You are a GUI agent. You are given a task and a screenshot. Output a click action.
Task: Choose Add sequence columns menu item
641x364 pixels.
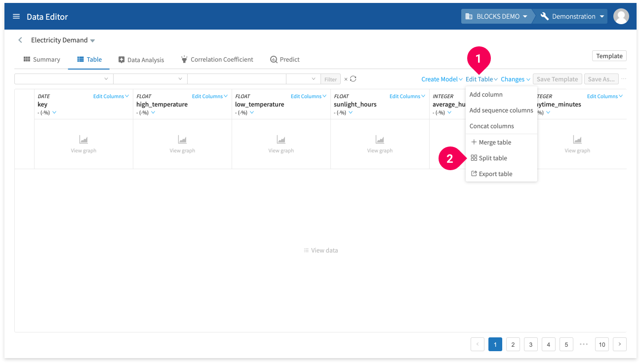501,110
